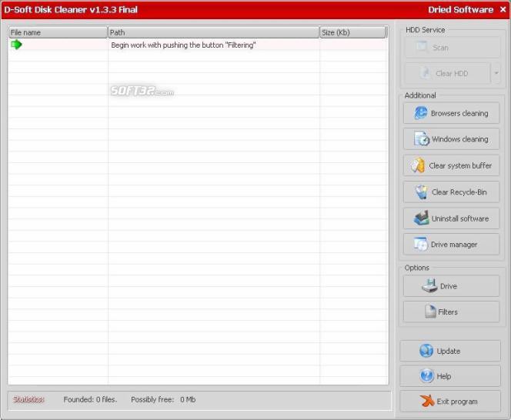Select Clear Recycle-Bin label
Image resolution: width=511 pixels, height=420 pixels.
459,192
